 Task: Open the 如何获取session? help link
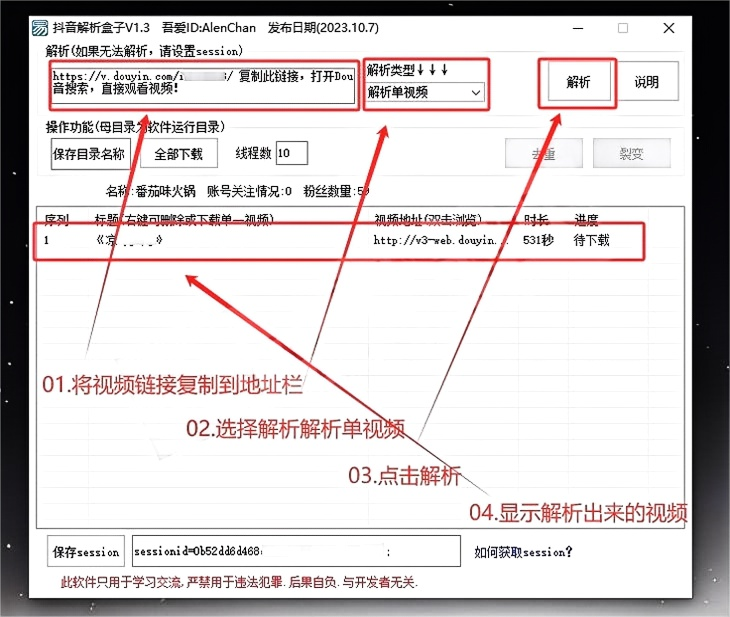523,552
